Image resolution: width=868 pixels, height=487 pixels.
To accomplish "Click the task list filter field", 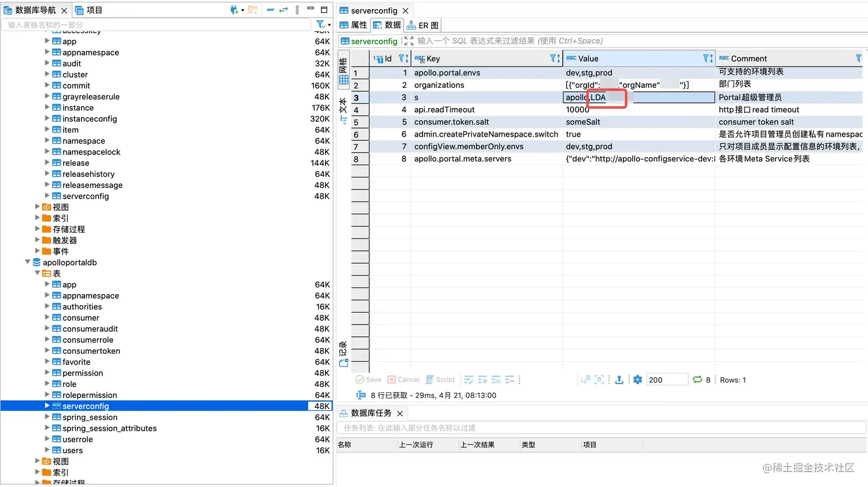I will click(x=601, y=428).
